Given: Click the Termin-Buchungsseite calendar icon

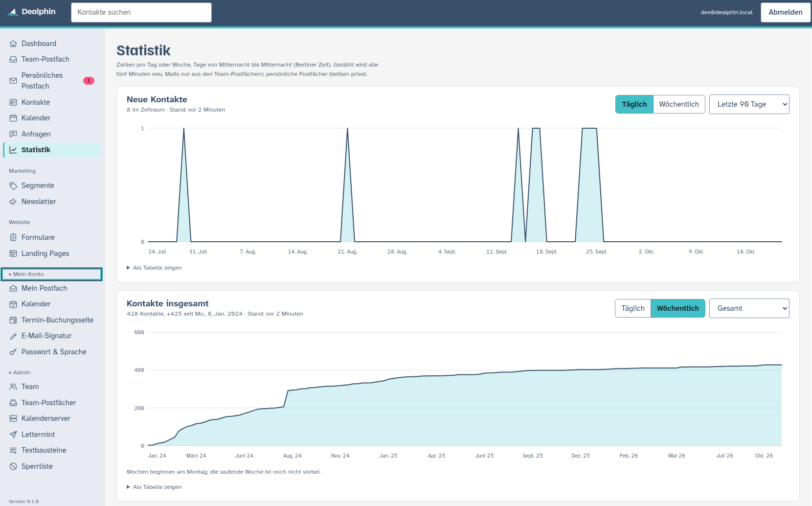Looking at the screenshot, I should click(x=13, y=320).
